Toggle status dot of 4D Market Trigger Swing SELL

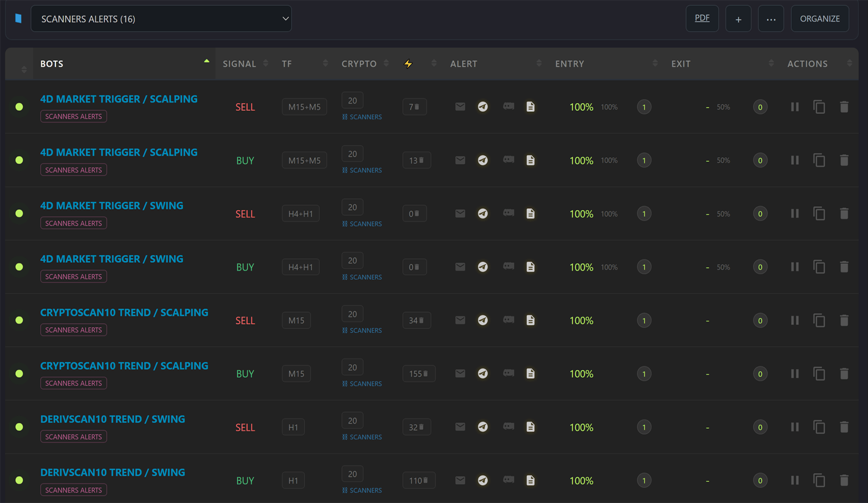pyautogui.click(x=20, y=214)
